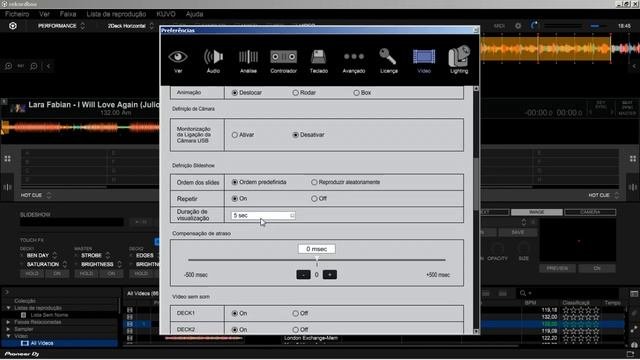Open the Áudio preferences tab
The height and width of the screenshot is (360, 640).
coord(213,61)
